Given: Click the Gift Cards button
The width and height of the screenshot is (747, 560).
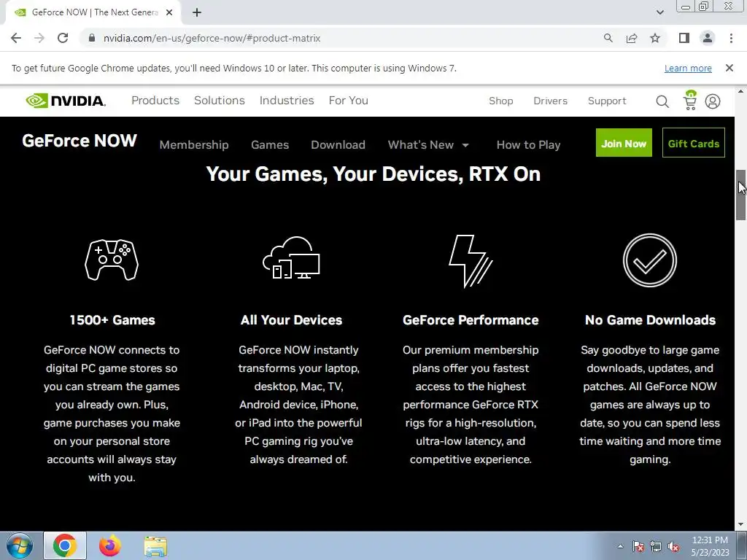Looking at the screenshot, I should (693, 142).
